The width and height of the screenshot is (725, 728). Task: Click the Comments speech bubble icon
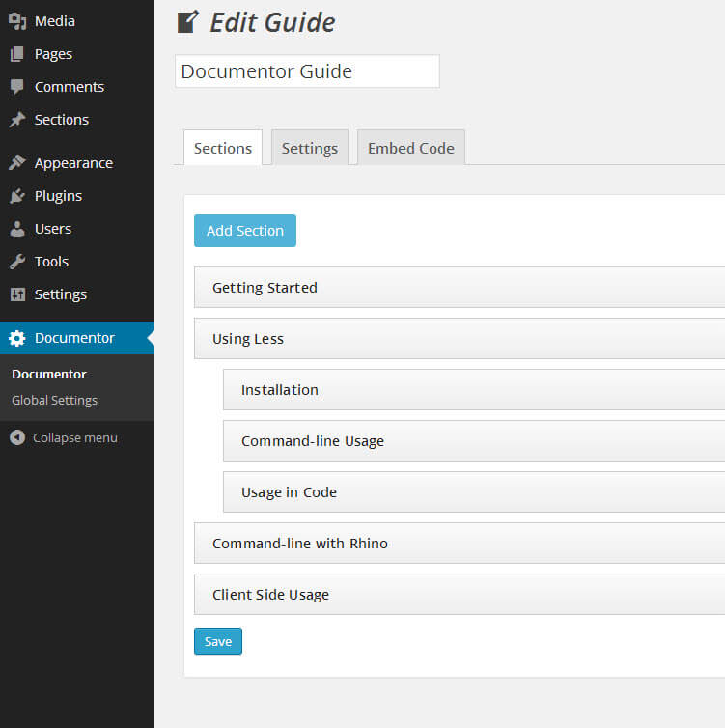[17, 87]
